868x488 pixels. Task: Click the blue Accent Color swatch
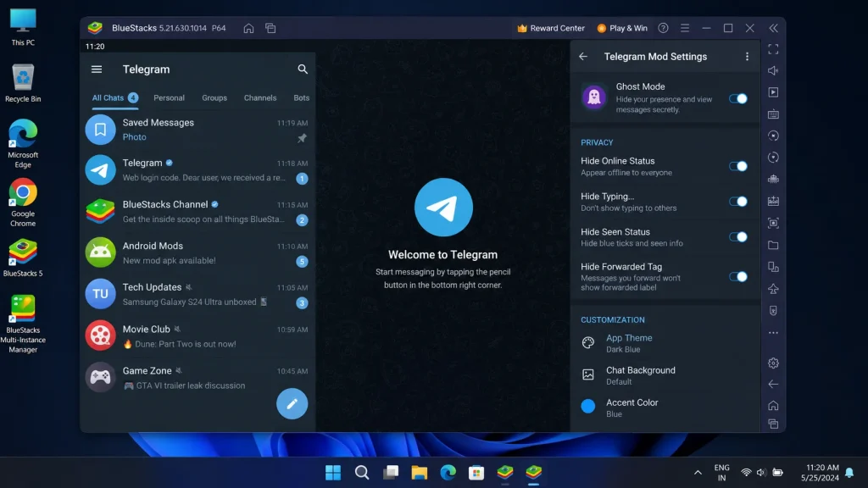click(588, 407)
